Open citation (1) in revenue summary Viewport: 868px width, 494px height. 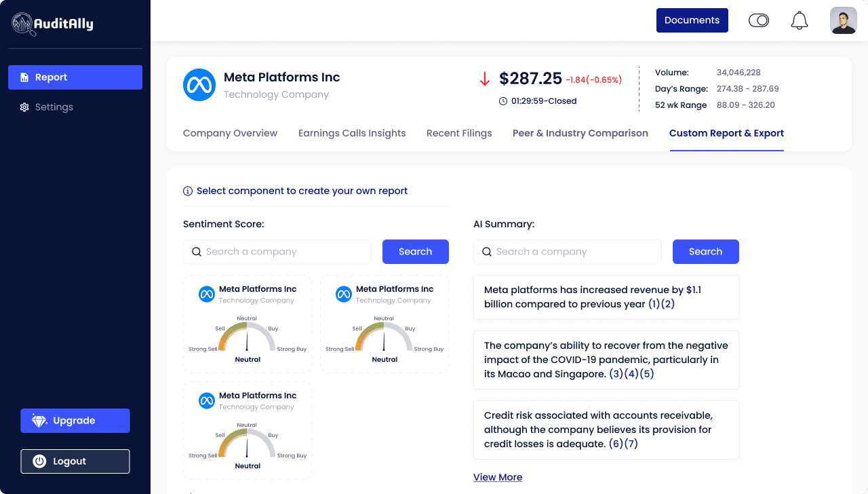(x=654, y=304)
